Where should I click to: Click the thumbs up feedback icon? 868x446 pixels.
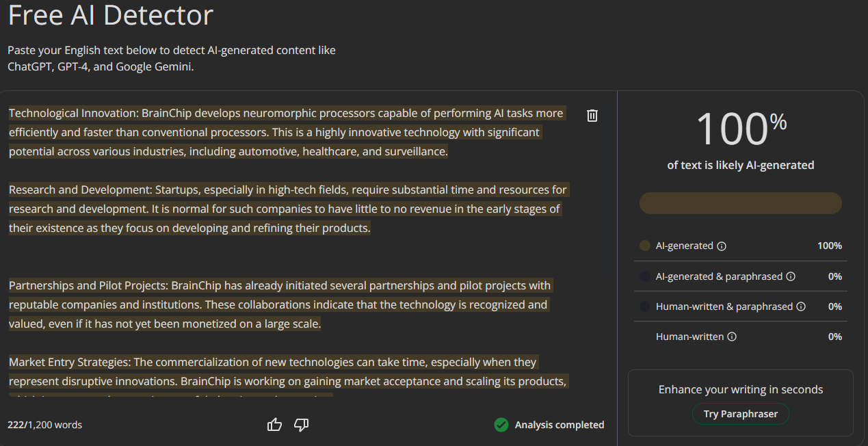[275, 425]
